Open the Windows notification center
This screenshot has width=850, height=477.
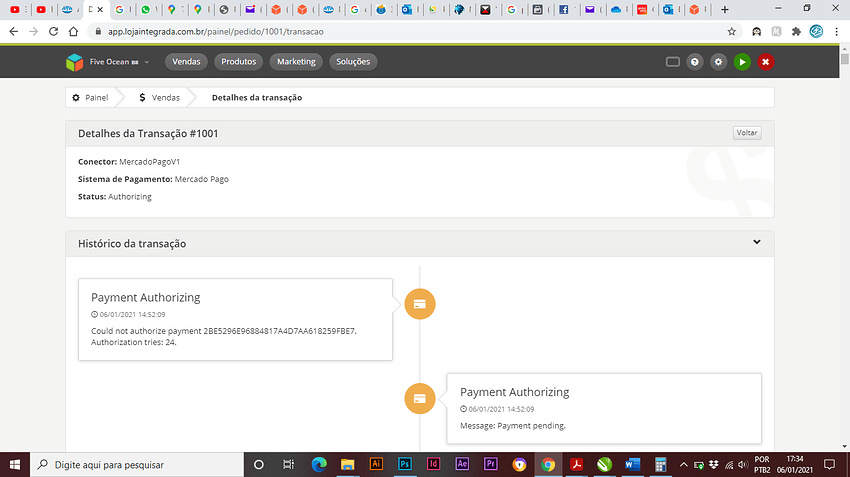pyautogui.click(x=829, y=465)
